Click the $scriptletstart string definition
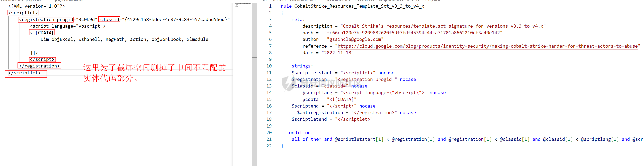The width and height of the screenshot is (644, 166). (343, 73)
